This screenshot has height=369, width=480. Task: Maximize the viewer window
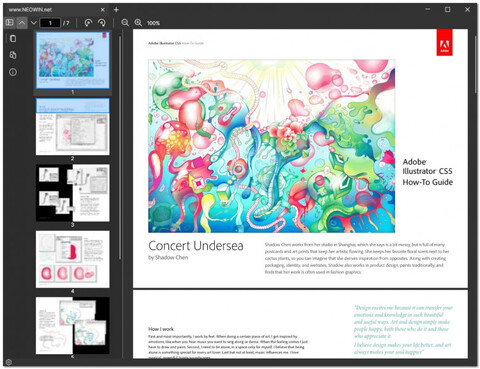click(448, 10)
